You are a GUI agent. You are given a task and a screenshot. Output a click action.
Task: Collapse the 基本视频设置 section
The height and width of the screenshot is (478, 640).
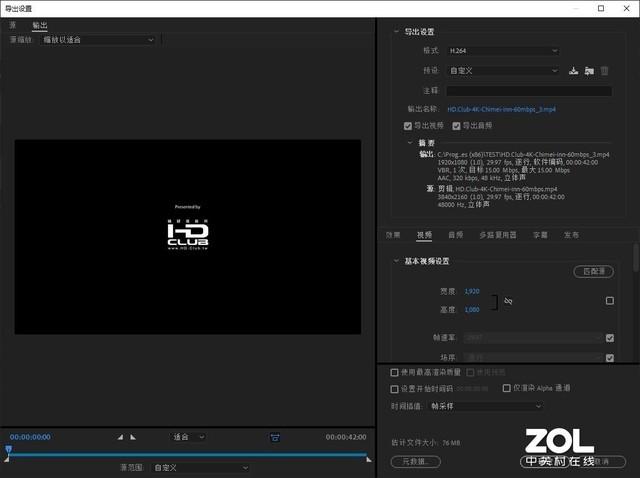click(x=396, y=261)
